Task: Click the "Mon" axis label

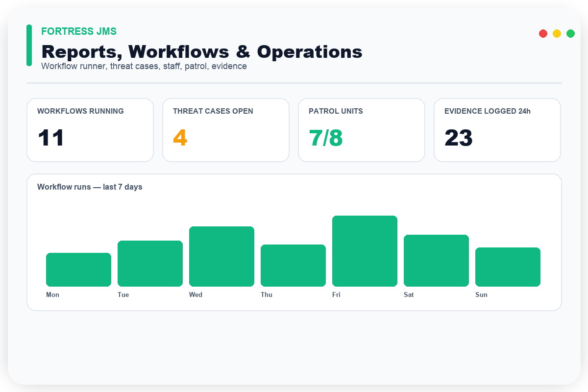Action: tap(52, 294)
